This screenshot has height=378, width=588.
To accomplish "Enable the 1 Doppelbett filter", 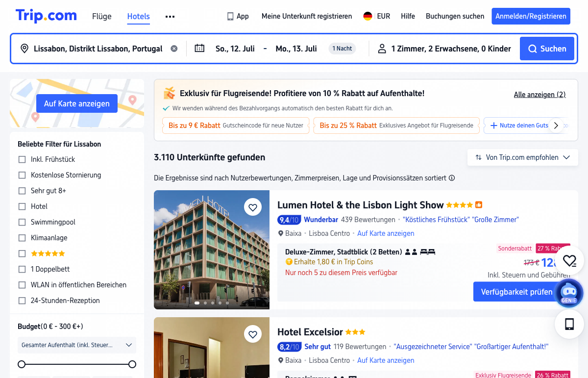I will [22, 269].
